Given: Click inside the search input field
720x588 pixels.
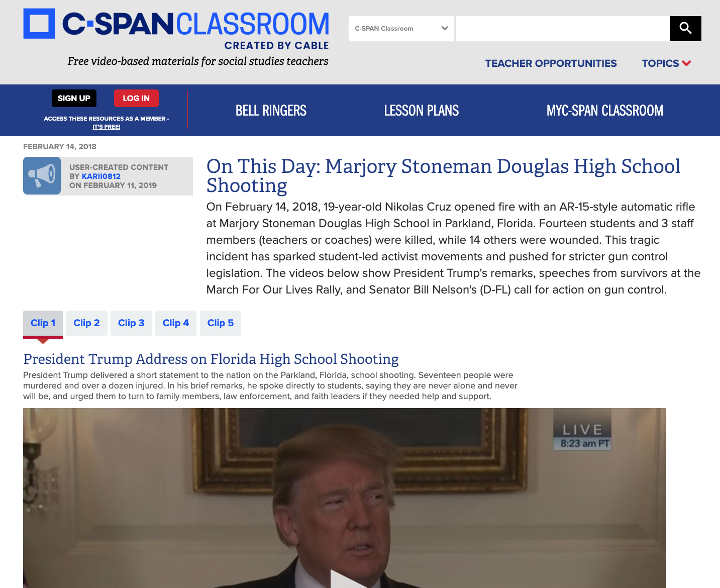Looking at the screenshot, I should coord(562,29).
